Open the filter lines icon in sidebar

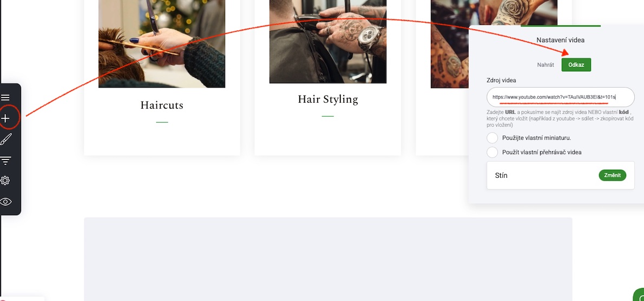click(5, 160)
